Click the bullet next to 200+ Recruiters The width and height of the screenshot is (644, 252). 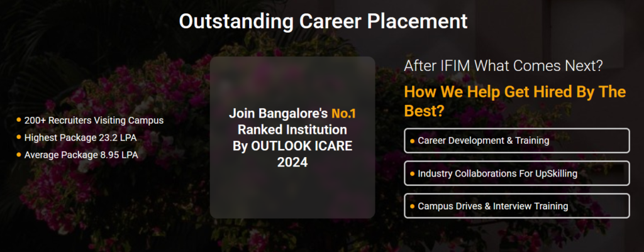point(18,120)
